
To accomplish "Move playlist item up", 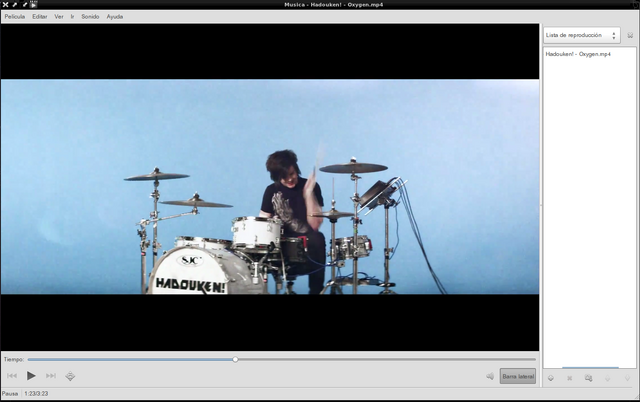I will point(607,378).
